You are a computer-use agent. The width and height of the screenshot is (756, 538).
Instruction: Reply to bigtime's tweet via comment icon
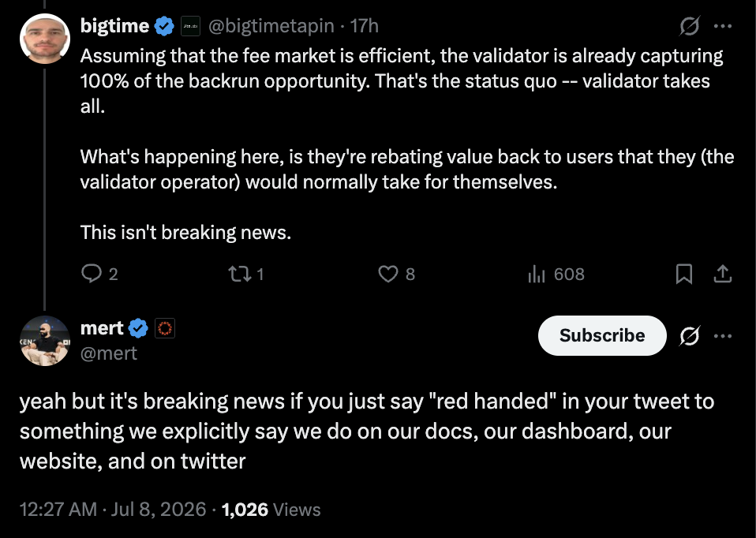point(92,274)
